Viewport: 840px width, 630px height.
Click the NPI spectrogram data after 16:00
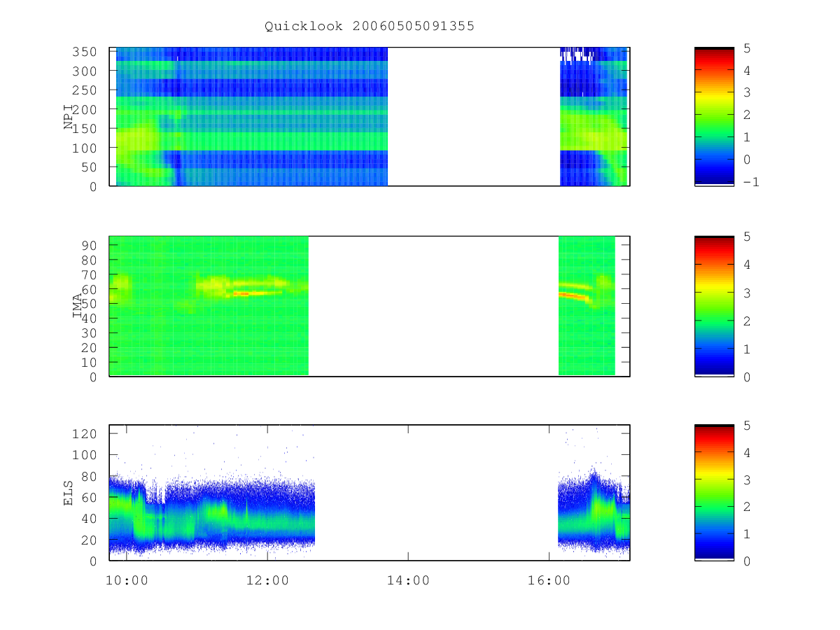pyautogui.click(x=594, y=117)
